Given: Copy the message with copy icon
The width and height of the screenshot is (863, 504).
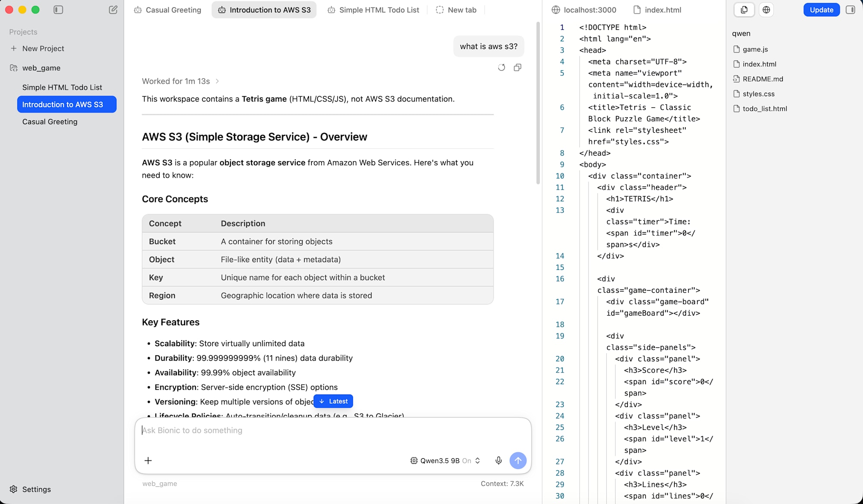Looking at the screenshot, I should [x=517, y=67].
